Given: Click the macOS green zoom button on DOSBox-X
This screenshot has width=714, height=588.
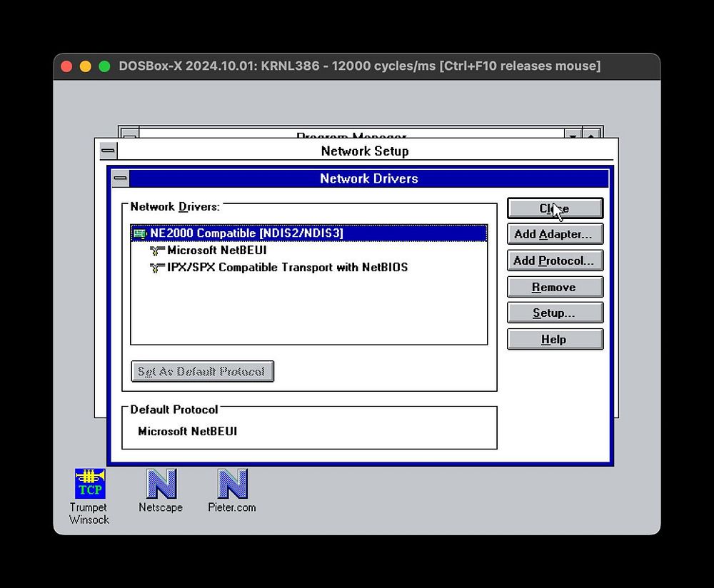Looking at the screenshot, I should click(x=104, y=66).
